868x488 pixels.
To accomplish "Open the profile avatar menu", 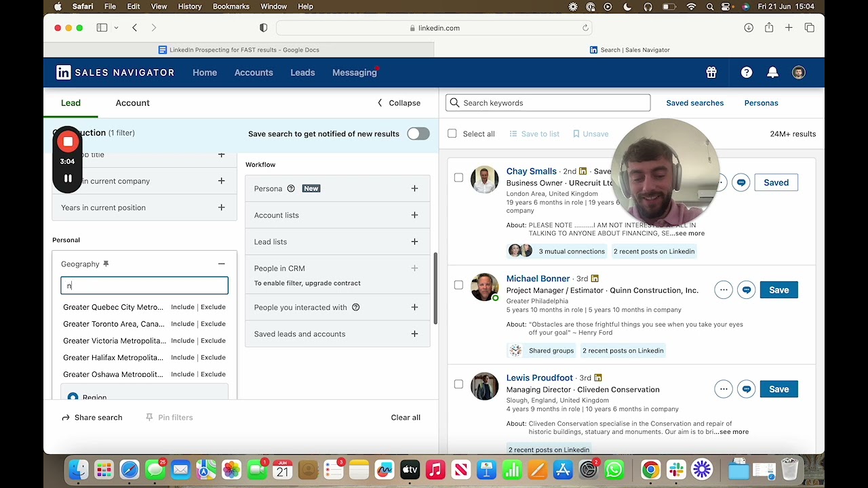I will click(799, 73).
